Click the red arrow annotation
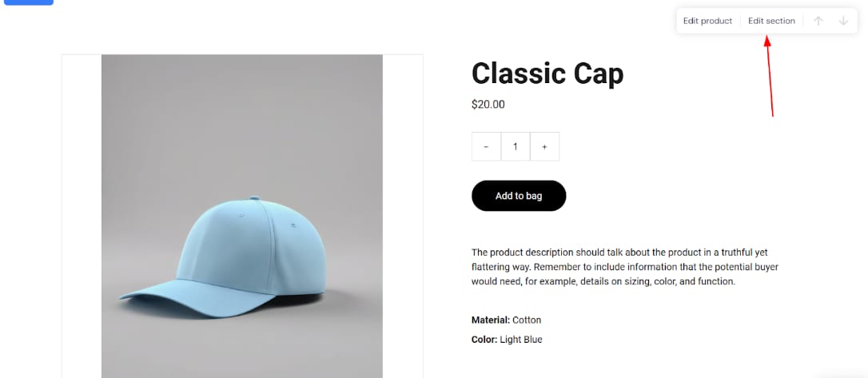 click(x=770, y=76)
